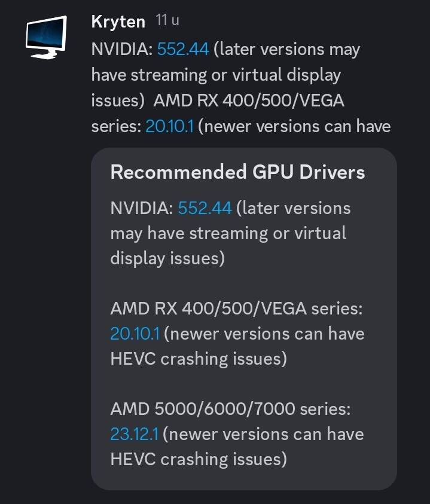Open the 20.10.1 link inside the embed card

[x=135, y=334]
